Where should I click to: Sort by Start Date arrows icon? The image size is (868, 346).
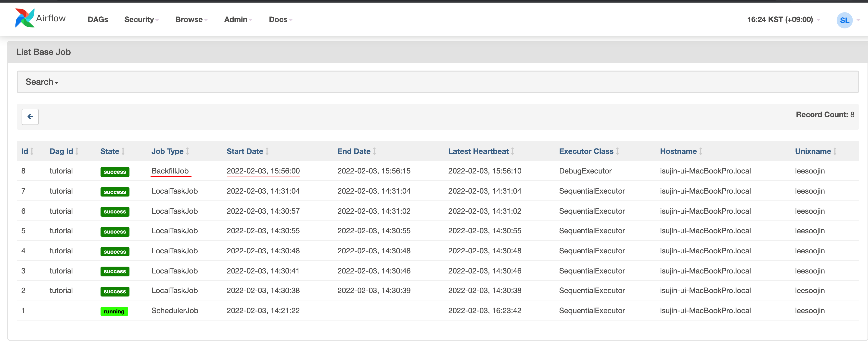coord(267,151)
